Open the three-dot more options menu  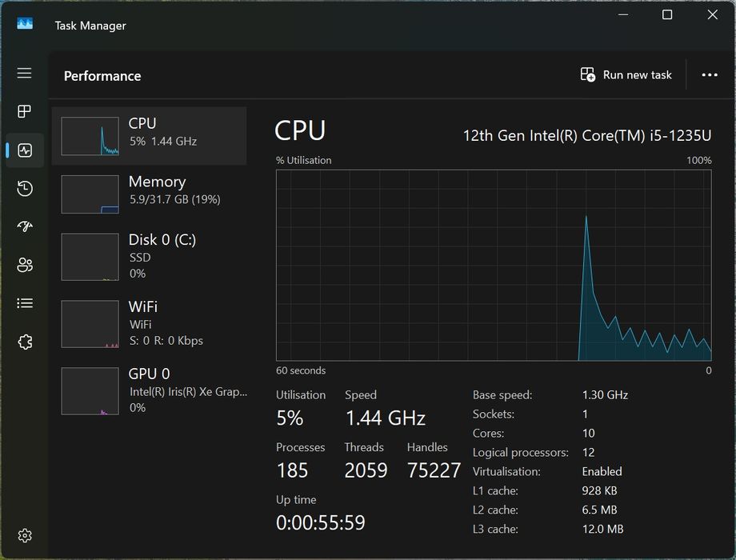pyautogui.click(x=710, y=75)
